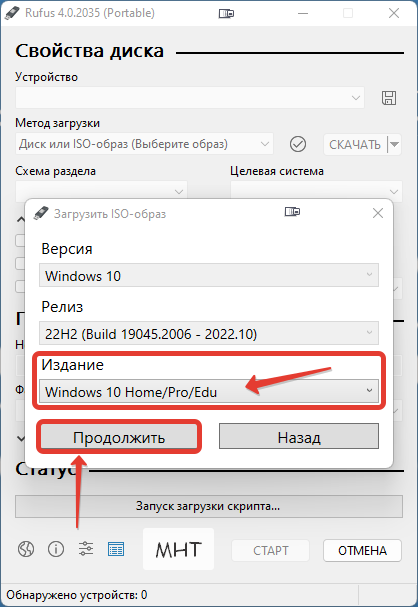Open the Версия dropdown showing Windows 10
Image resolution: width=418 pixels, height=607 pixels.
pyautogui.click(x=209, y=275)
